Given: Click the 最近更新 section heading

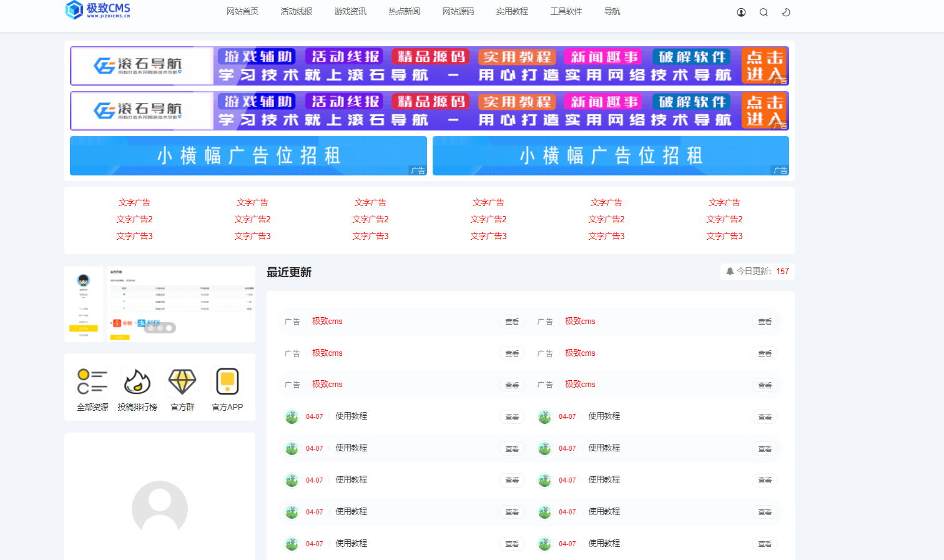Looking at the screenshot, I should (289, 272).
